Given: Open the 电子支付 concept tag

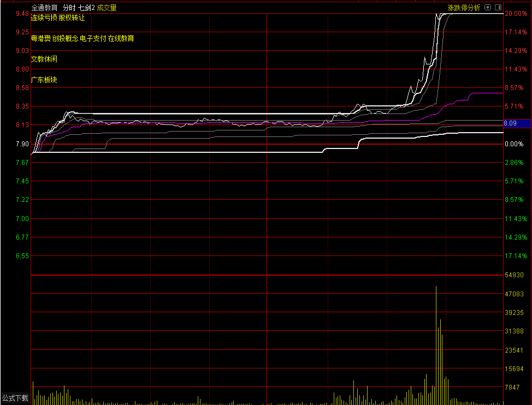Looking at the screenshot, I should 93,38.
